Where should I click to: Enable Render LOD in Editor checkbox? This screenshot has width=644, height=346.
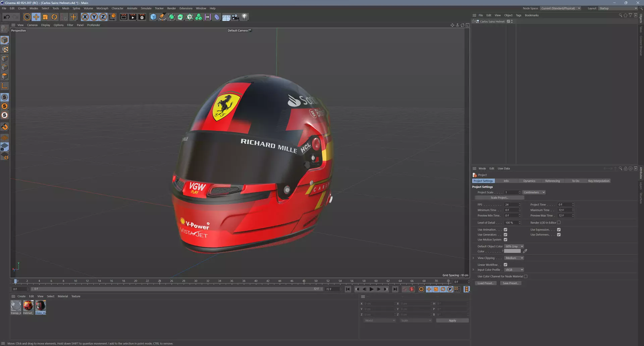(559, 223)
